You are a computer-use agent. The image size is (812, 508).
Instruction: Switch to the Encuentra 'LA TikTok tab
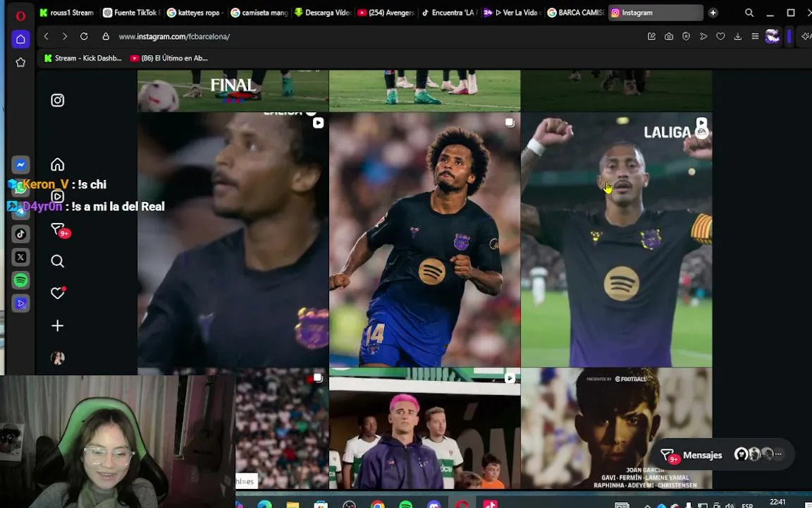coord(448,13)
